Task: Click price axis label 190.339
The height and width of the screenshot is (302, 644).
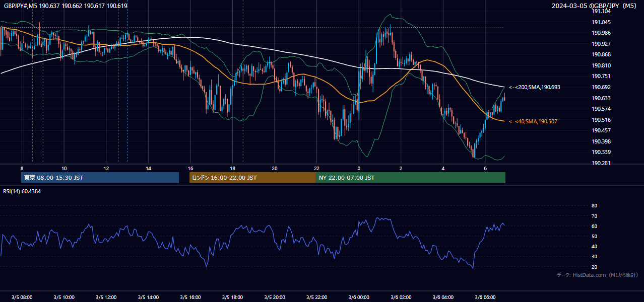Action: [x=601, y=152]
